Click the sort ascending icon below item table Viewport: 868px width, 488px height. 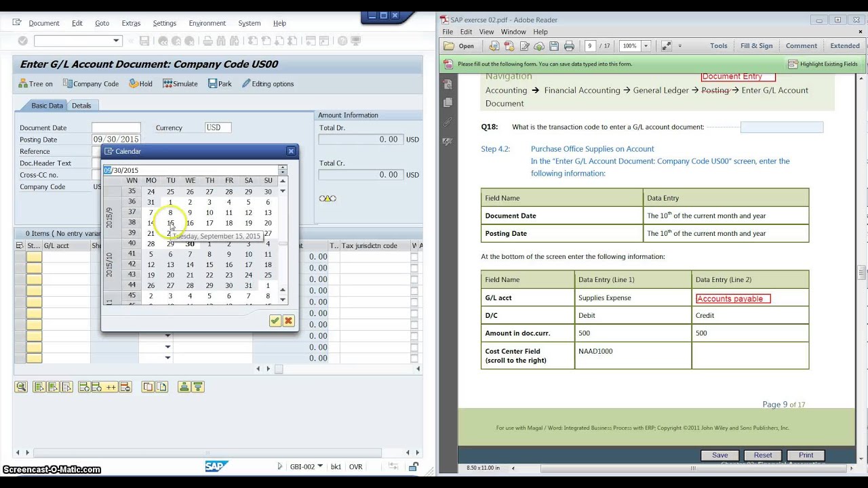tap(184, 387)
